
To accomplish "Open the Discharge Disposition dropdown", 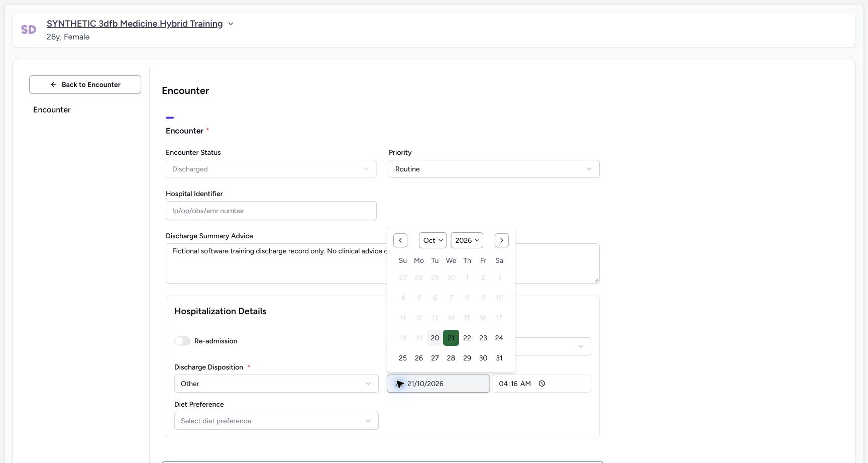I will (x=276, y=384).
